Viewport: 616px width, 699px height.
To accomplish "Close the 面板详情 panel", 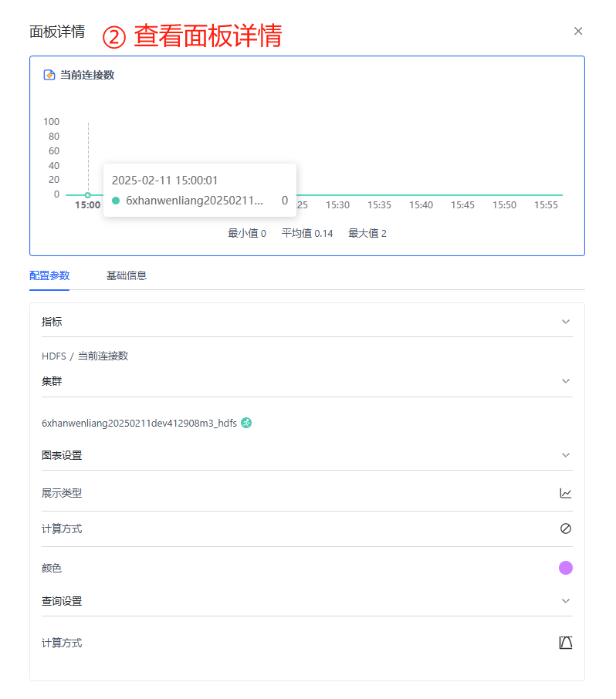I will point(578,31).
